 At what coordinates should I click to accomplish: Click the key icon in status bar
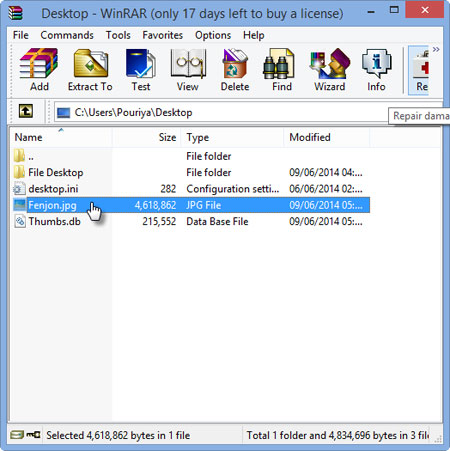coord(33,435)
